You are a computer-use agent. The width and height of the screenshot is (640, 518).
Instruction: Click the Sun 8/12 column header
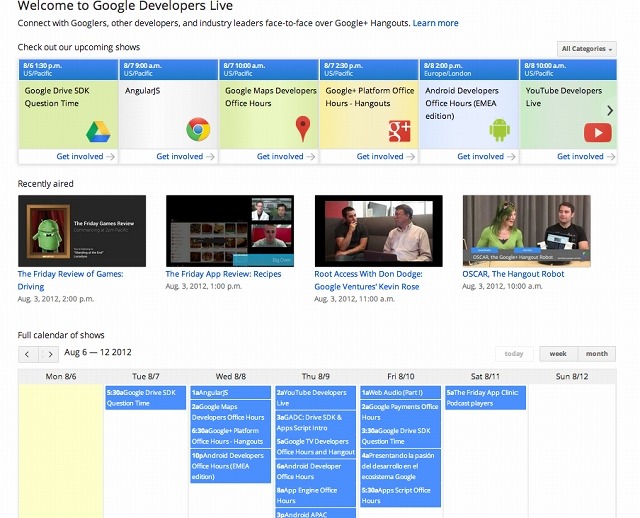572,376
